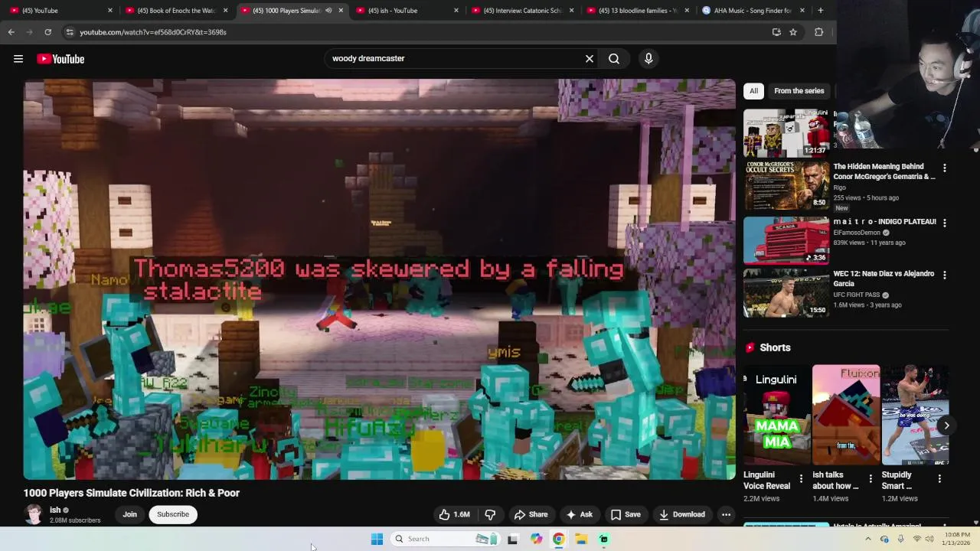Click the video player to pause
Screen dimensions: 980x551
(379, 279)
